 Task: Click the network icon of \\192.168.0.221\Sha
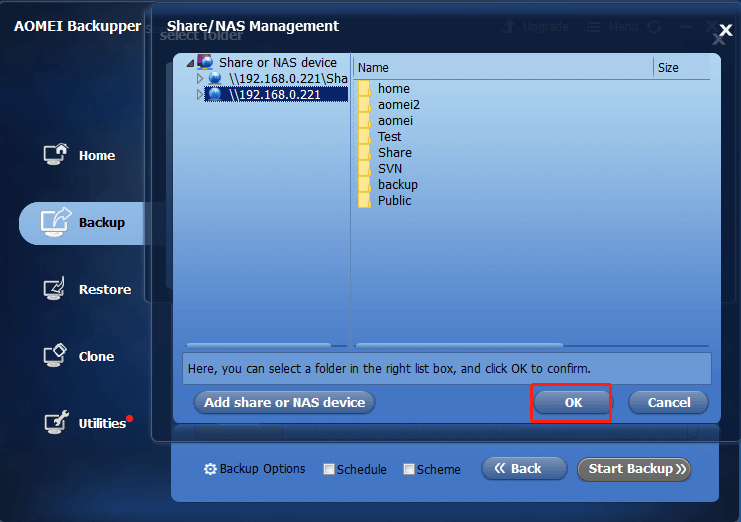[215, 78]
